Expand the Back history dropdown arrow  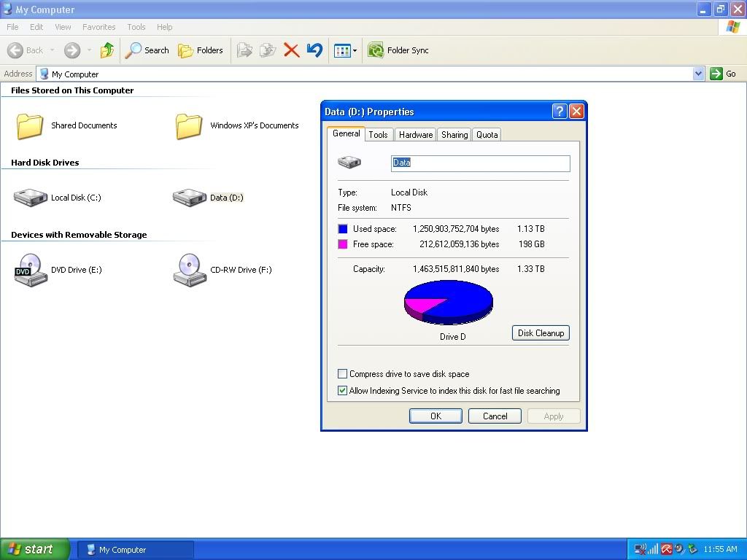coord(52,50)
